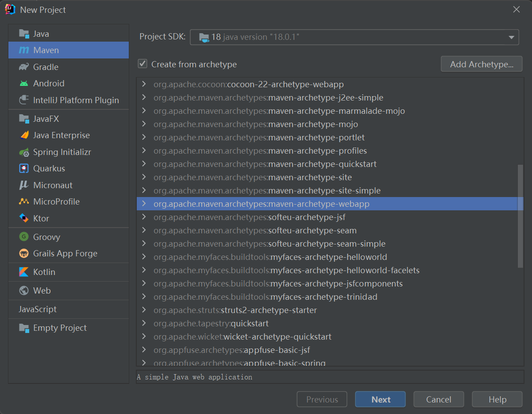
Task: Select the Ktor icon
Action: point(24,218)
